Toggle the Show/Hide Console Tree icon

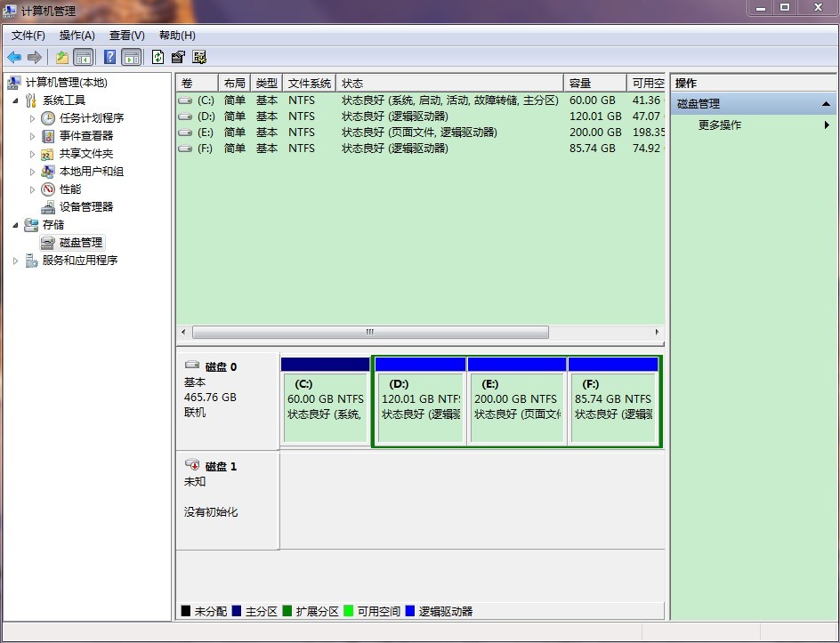83,57
